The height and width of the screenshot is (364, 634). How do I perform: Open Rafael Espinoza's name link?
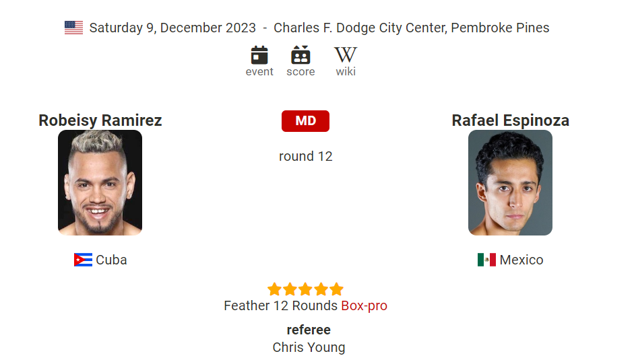tap(510, 120)
